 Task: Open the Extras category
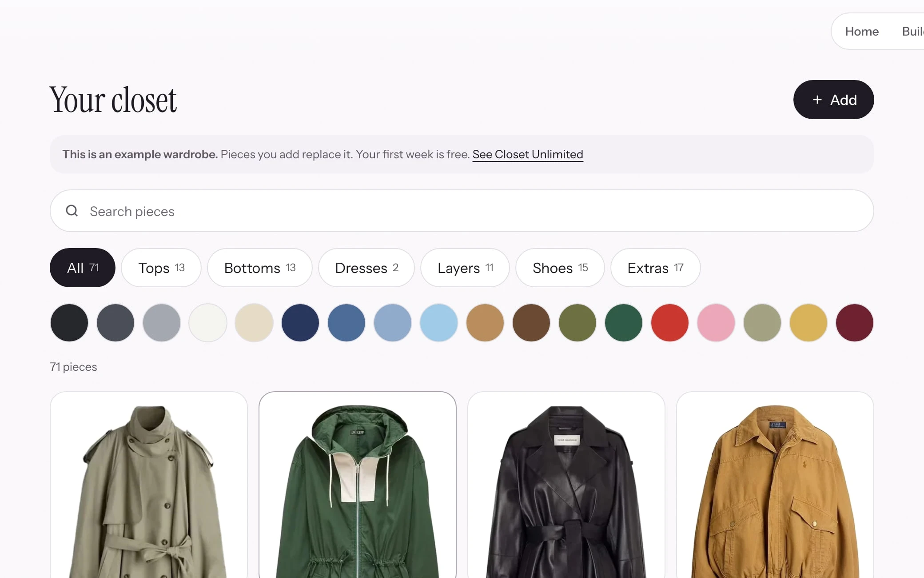(655, 268)
